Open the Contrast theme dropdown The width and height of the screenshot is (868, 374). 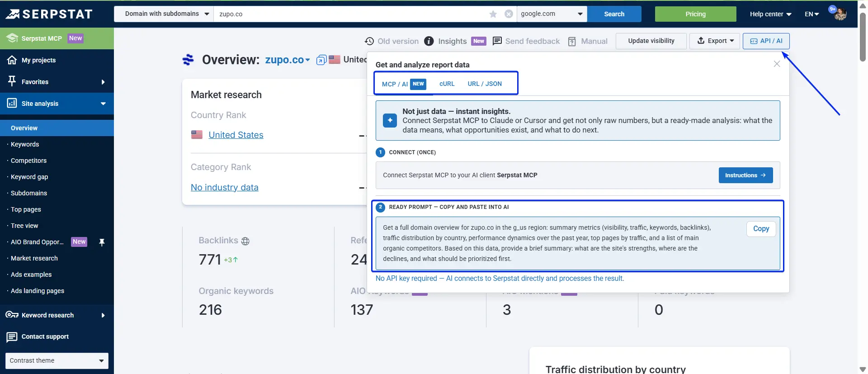click(57, 360)
